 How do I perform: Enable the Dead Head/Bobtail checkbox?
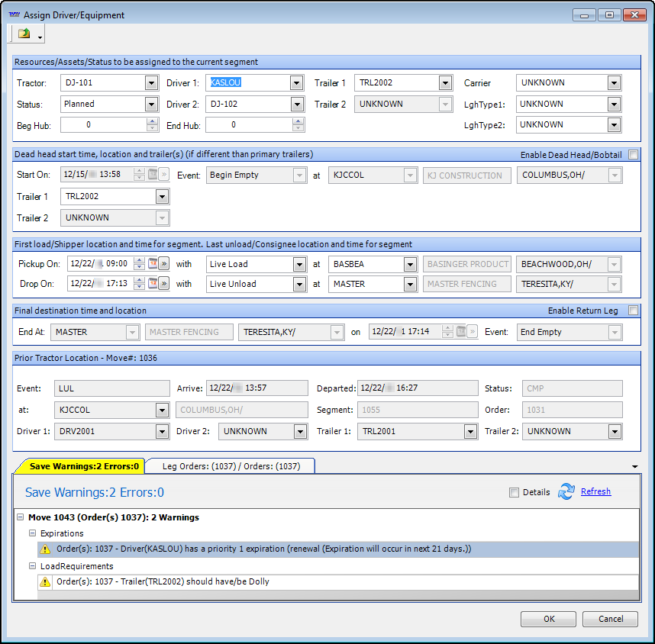pyautogui.click(x=633, y=155)
